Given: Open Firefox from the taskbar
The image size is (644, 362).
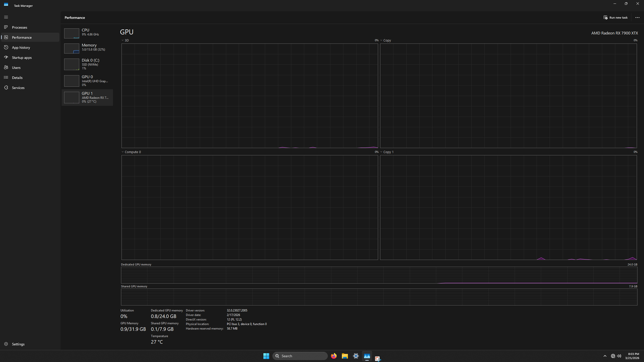Looking at the screenshot, I should pos(334,356).
